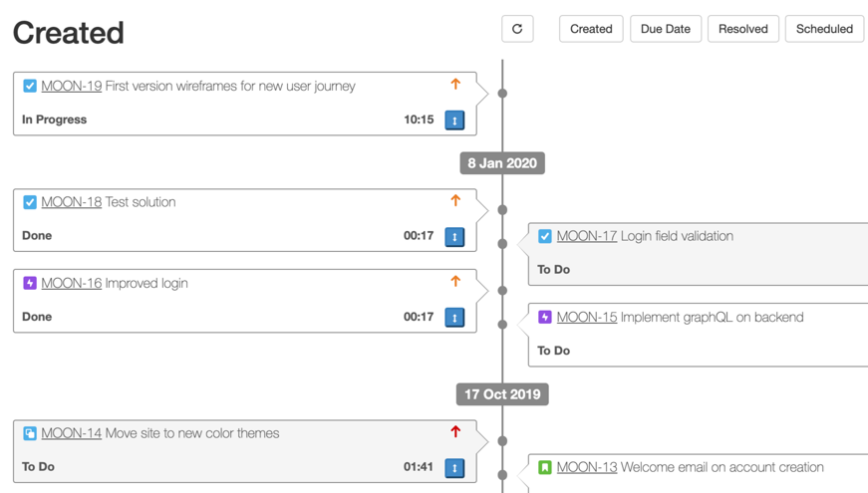Click MOON-19 task type icon

(30, 87)
